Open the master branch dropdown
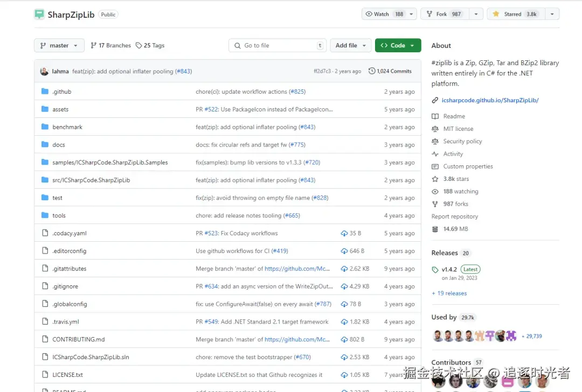582x392 pixels. click(59, 45)
